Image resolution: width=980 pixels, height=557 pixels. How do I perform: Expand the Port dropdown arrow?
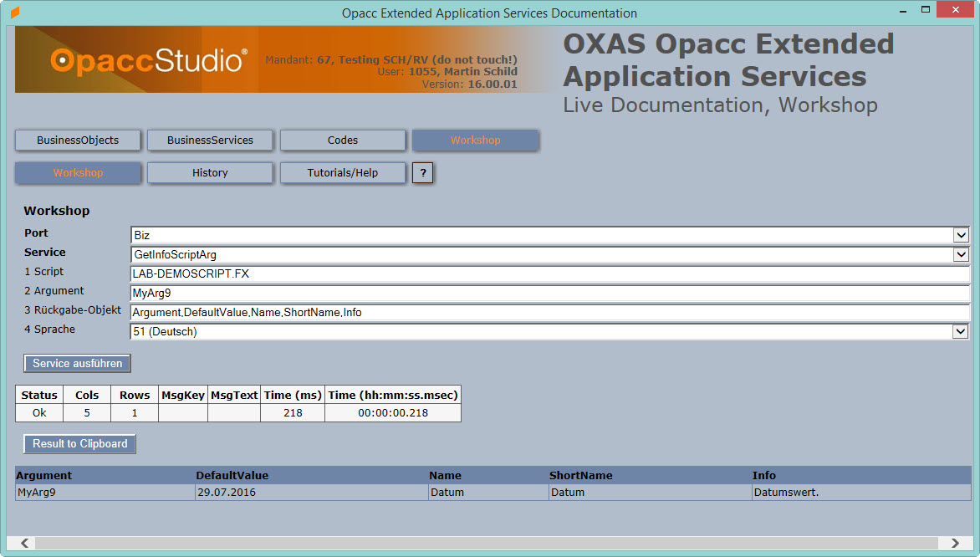click(961, 235)
